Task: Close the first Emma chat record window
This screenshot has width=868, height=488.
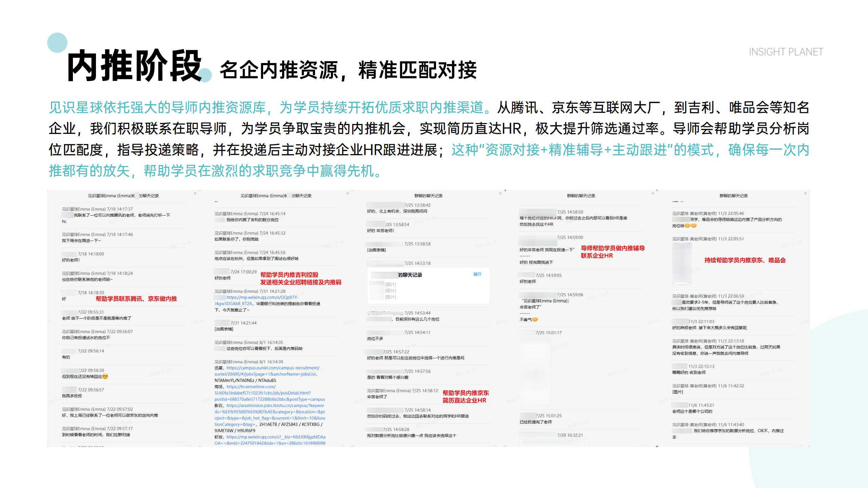Action: pos(195,193)
